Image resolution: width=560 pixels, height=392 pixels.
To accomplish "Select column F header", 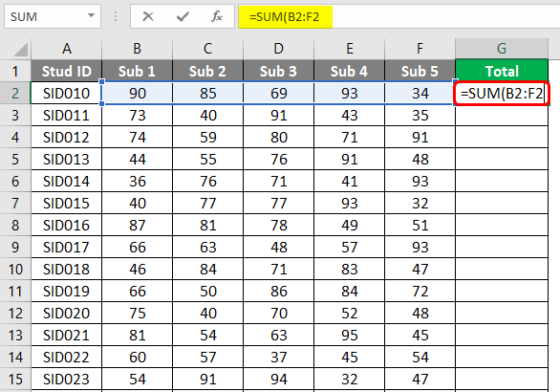I will (420, 49).
